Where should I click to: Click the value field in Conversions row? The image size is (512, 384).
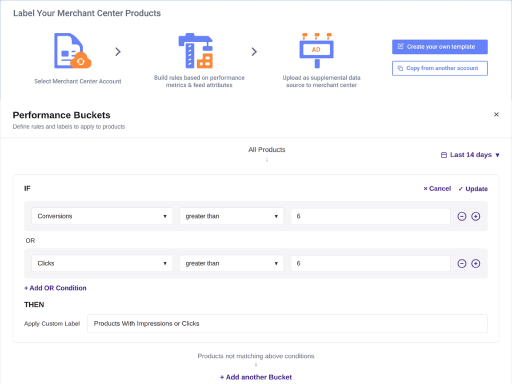tap(371, 216)
